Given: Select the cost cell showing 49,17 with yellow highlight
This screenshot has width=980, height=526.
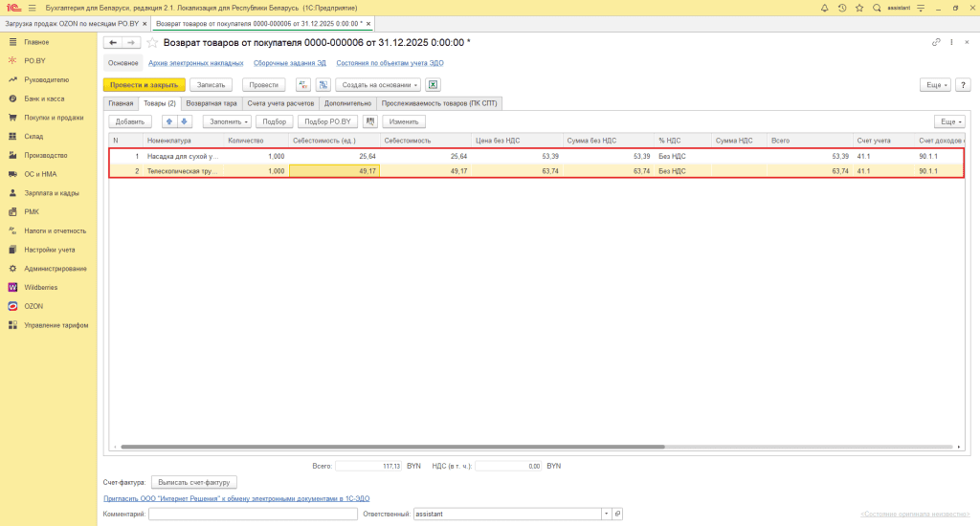Looking at the screenshot, I should tap(334, 171).
